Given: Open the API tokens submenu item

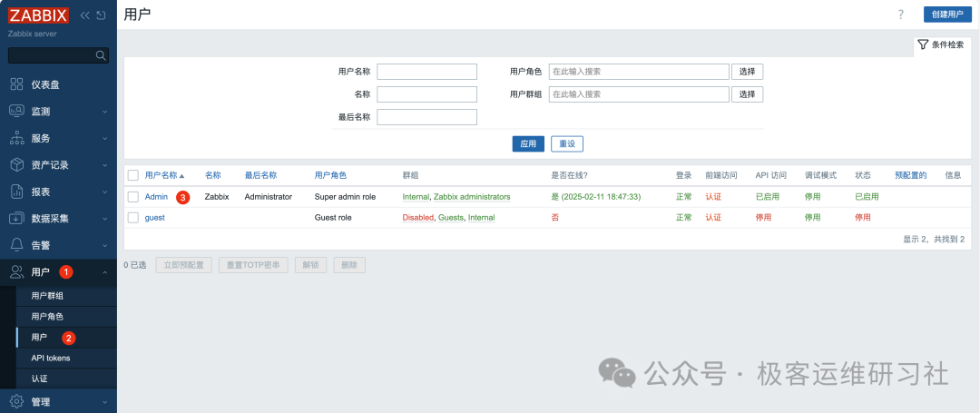Looking at the screenshot, I should [51, 358].
